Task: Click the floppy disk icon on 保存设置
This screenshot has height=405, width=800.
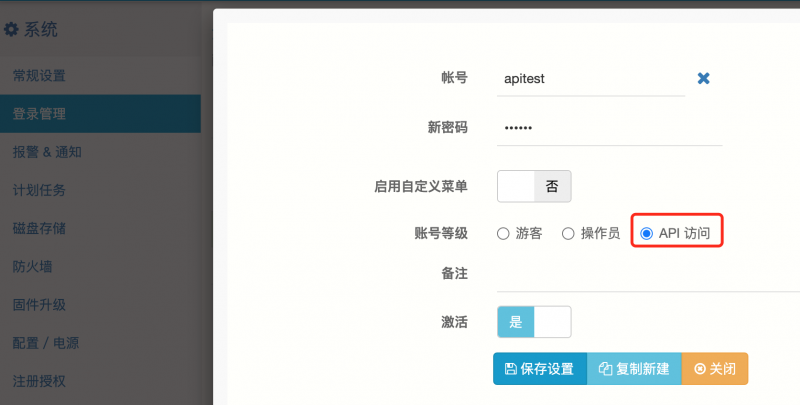Action: point(510,369)
